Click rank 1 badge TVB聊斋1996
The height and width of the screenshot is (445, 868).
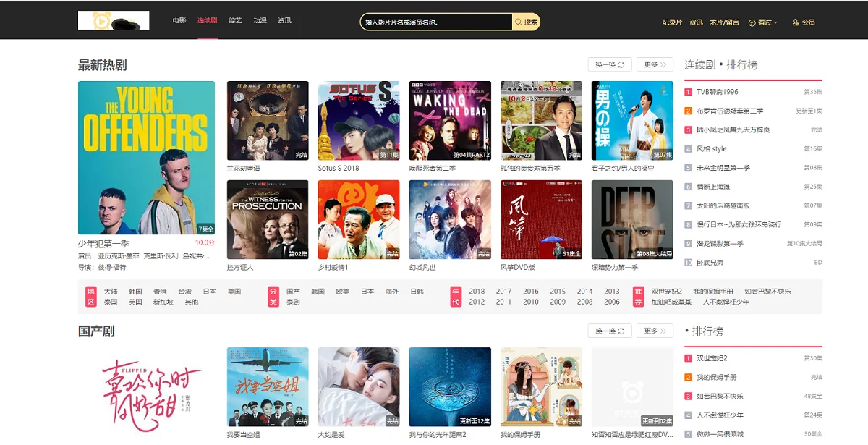click(x=689, y=92)
